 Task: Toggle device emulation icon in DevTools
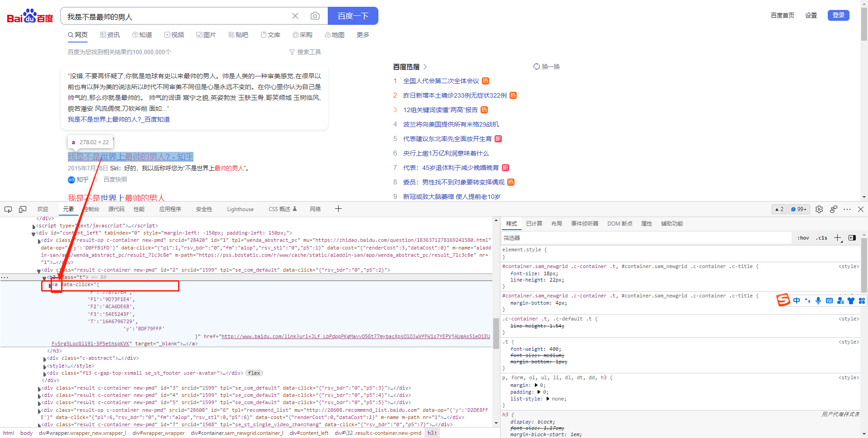(x=23, y=209)
